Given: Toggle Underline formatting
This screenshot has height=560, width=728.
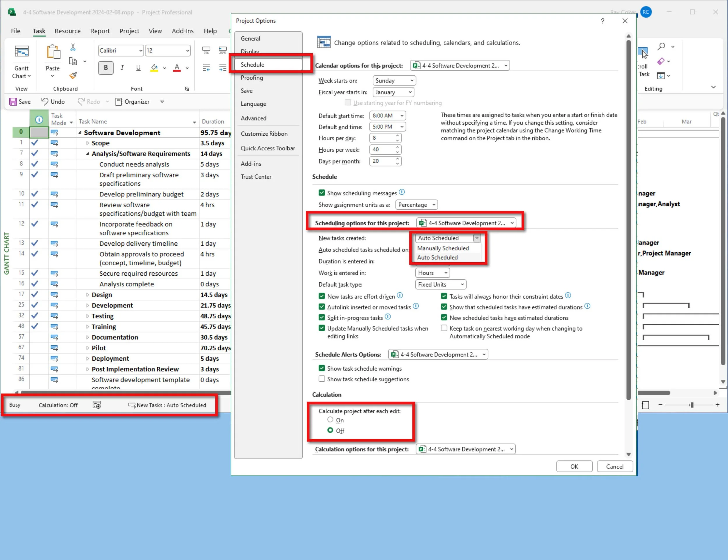Looking at the screenshot, I should (138, 68).
